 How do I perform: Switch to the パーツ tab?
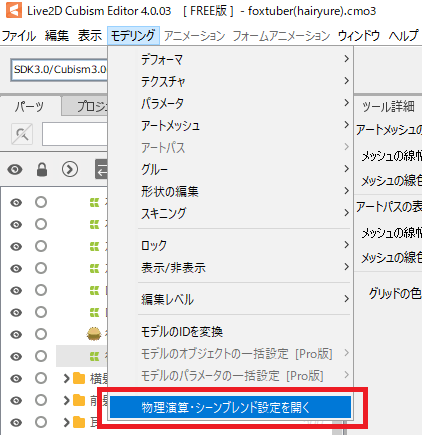30,106
